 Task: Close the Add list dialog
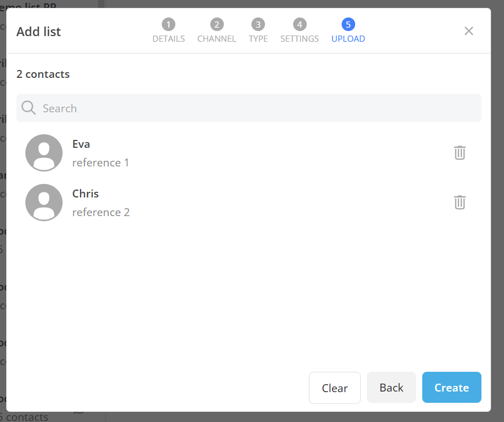pyautogui.click(x=468, y=31)
